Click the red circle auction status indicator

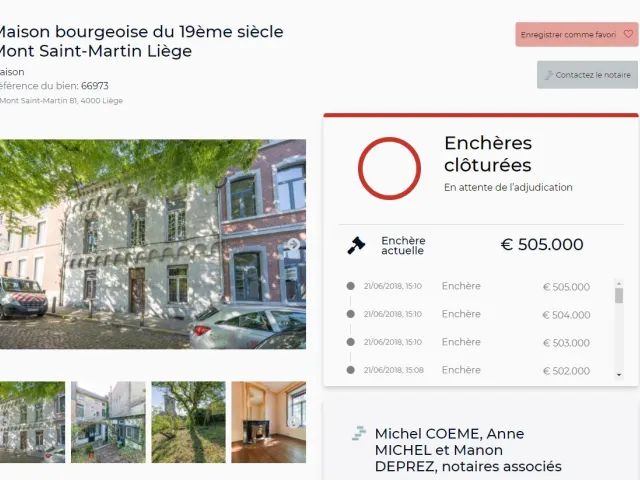tap(389, 168)
